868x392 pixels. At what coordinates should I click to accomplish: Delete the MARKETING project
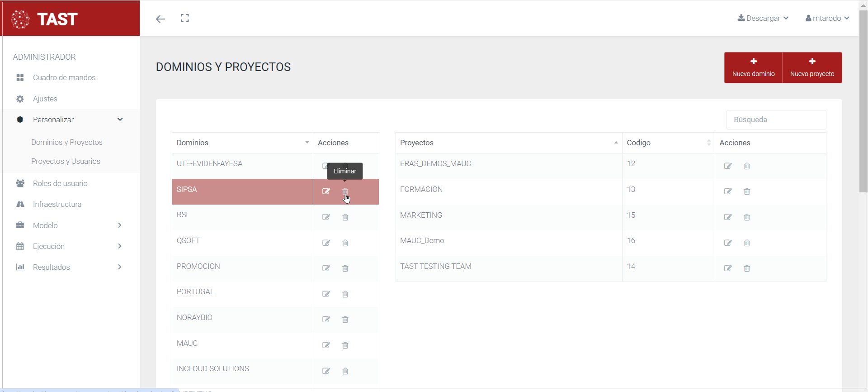[747, 217]
